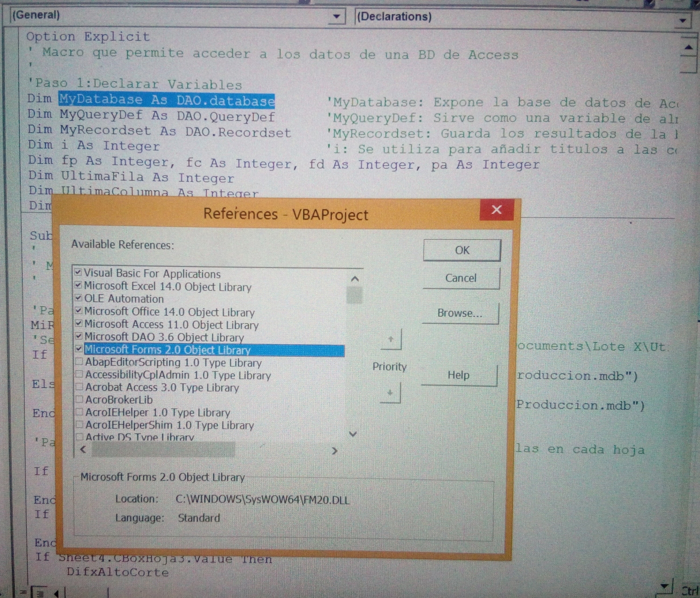This screenshot has height=598, width=700.
Task: Check AbapEditorScripting 1.0 Type Library
Action: click(79, 362)
